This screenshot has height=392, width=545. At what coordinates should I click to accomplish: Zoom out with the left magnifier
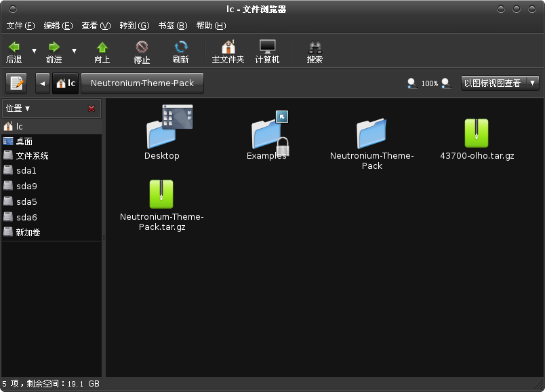(412, 83)
